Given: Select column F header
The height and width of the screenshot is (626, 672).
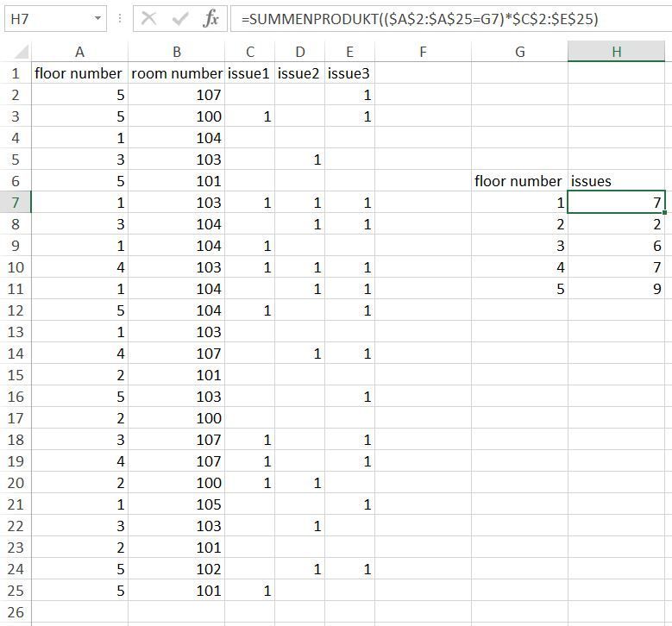Looking at the screenshot, I should [x=423, y=52].
